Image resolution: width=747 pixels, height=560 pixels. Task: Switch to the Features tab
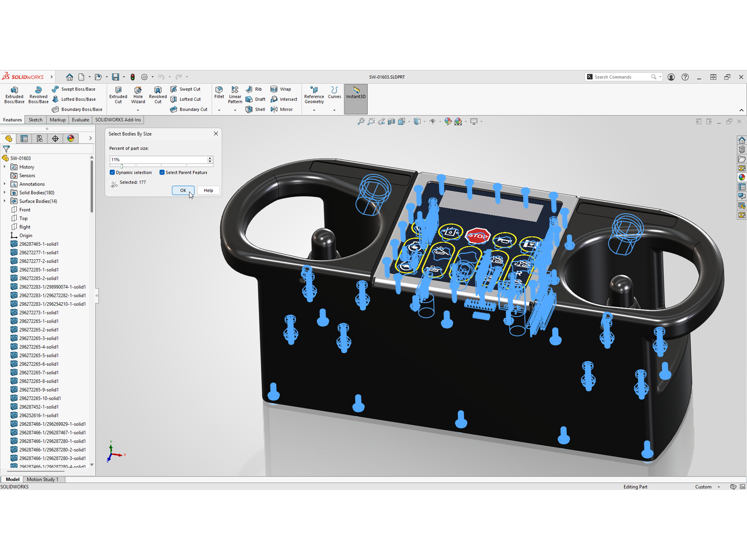(x=12, y=120)
